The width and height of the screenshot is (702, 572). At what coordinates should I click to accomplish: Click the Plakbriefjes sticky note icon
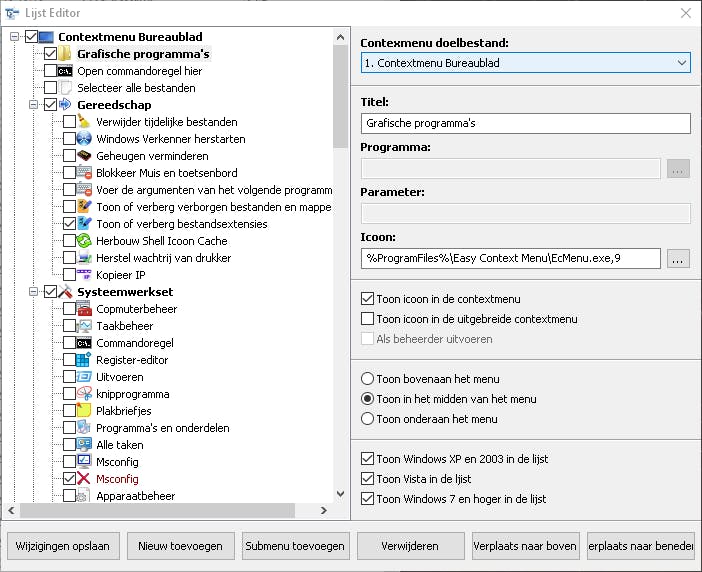85,411
